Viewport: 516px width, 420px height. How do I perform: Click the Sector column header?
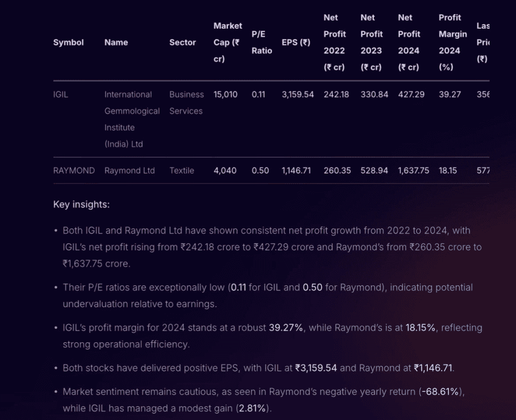click(x=182, y=42)
